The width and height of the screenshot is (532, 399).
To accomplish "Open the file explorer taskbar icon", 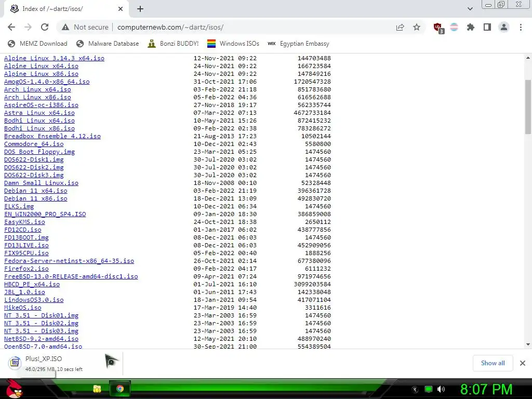I will pyautogui.click(x=97, y=389).
